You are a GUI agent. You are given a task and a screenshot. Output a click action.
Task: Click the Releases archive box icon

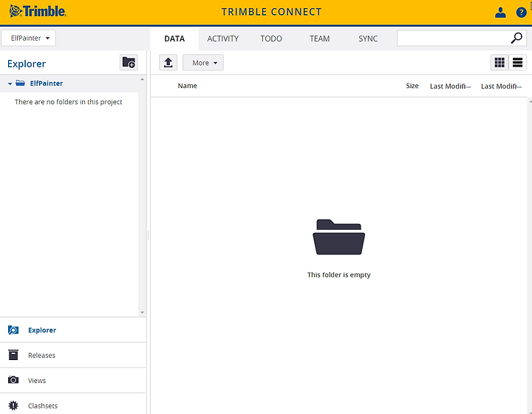click(x=13, y=355)
